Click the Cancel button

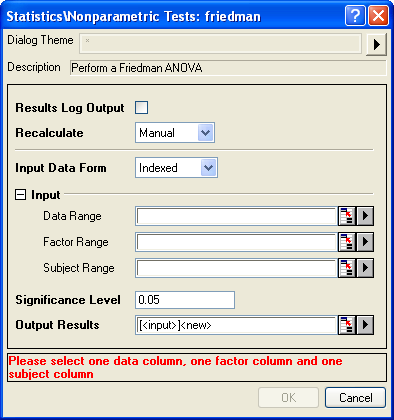click(x=355, y=398)
